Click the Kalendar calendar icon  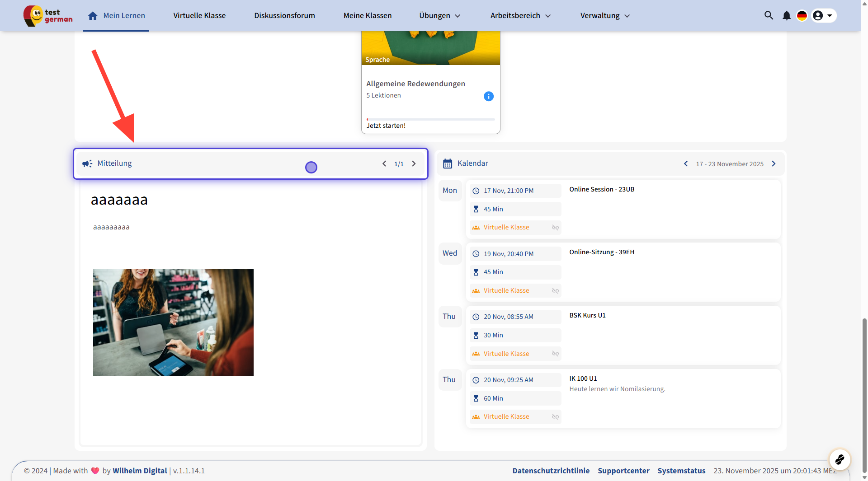(x=448, y=163)
